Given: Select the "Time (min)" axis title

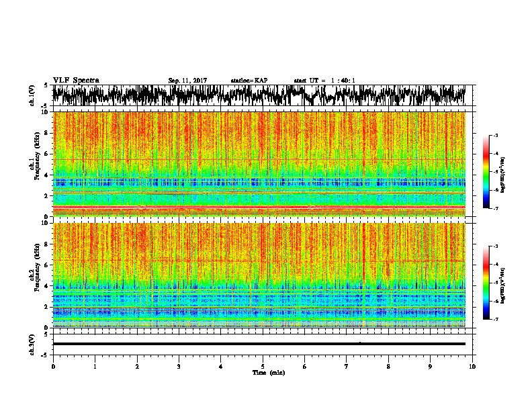Looking at the screenshot, I should coord(269,373).
